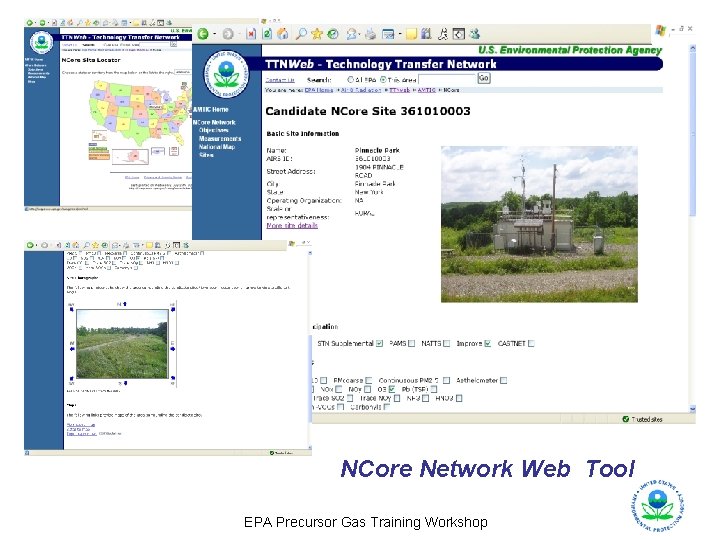Click the Edit page icon in main toolbar
The height and width of the screenshot is (540, 720).
pyautogui.click(x=388, y=34)
